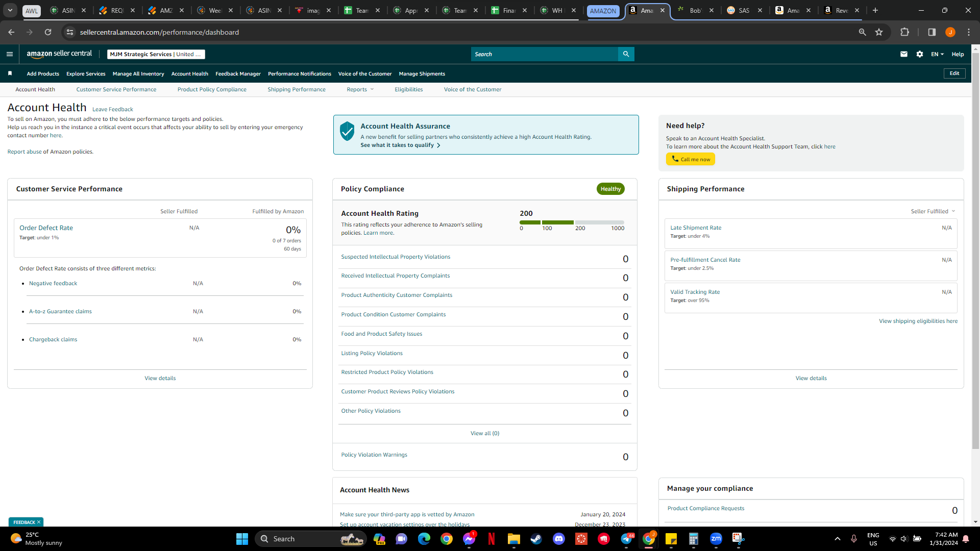Open Performance Notifications nav item

(x=300, y=74)
